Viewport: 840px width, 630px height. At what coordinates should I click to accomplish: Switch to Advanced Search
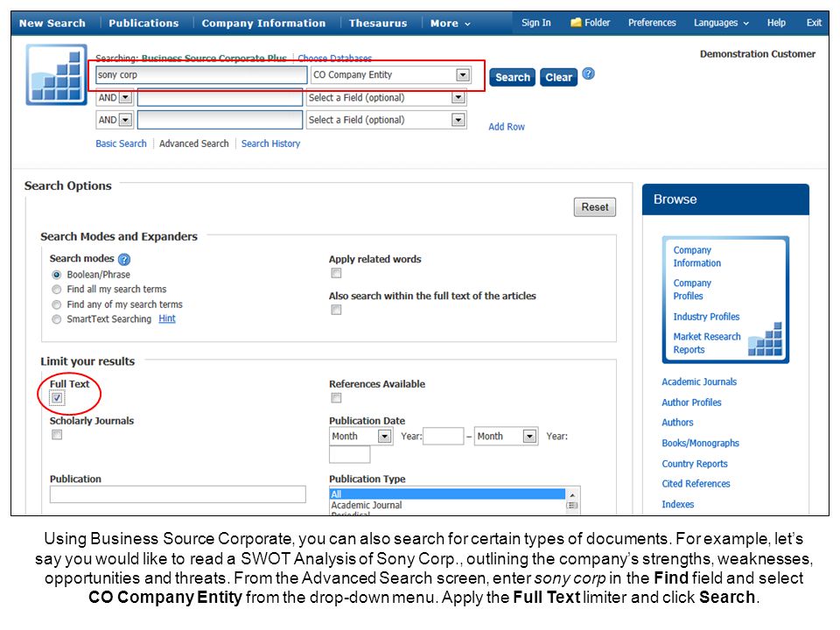[194, 143]
